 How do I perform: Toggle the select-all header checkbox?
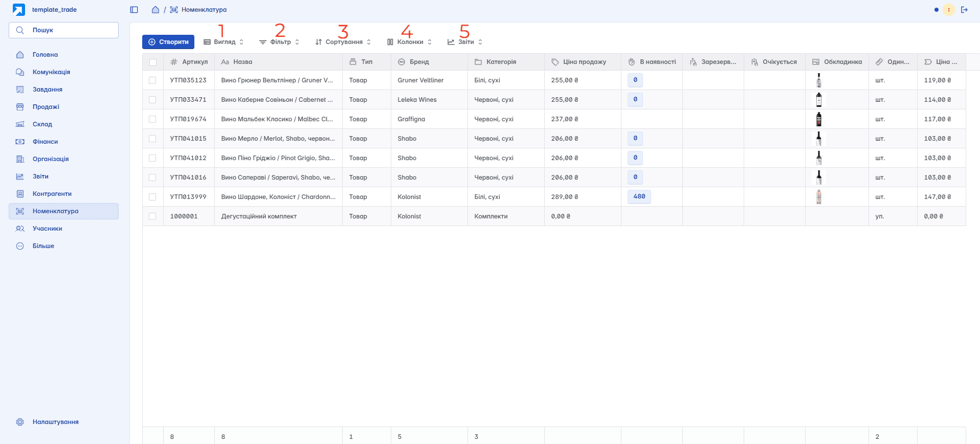pyautogui.click(x=153, y=62)
